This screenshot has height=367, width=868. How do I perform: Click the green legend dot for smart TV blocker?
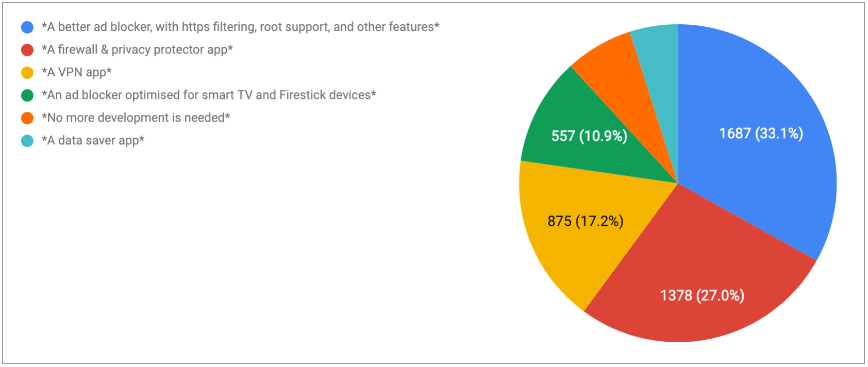(x=27, y=95)
